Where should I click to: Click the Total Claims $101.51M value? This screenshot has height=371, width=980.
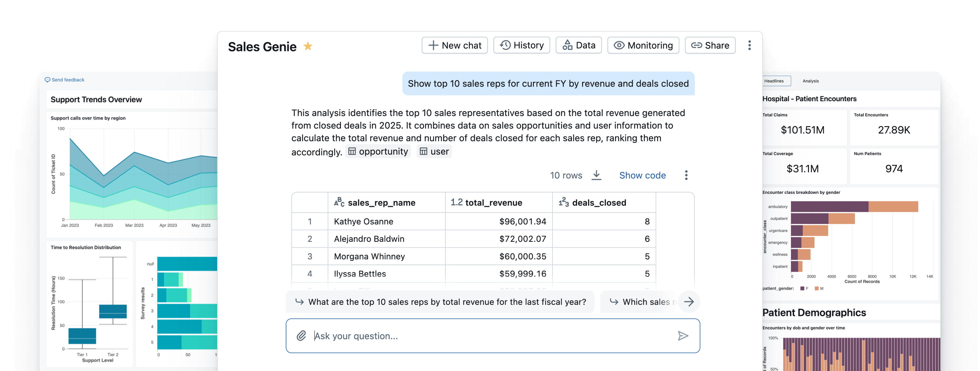[x=802, y=130]
